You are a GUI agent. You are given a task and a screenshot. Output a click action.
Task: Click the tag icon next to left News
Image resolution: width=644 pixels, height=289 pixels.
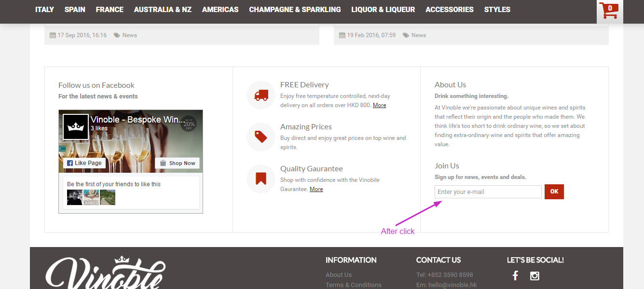(x=117, y=35)
